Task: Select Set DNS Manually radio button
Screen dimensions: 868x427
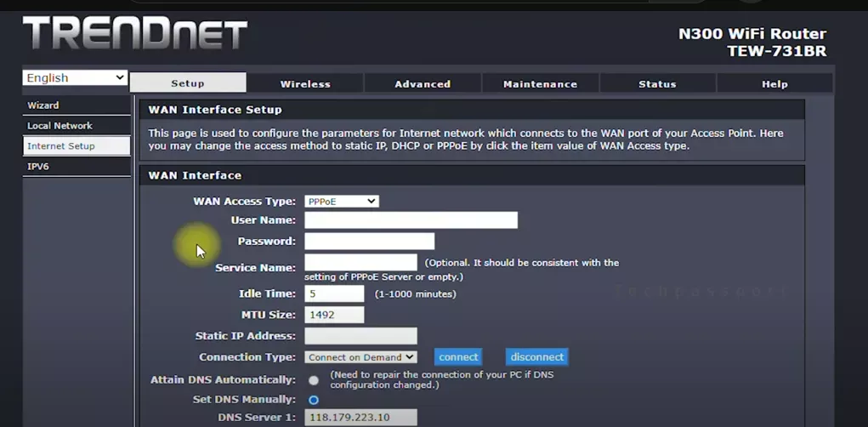Action: point(314,400)
